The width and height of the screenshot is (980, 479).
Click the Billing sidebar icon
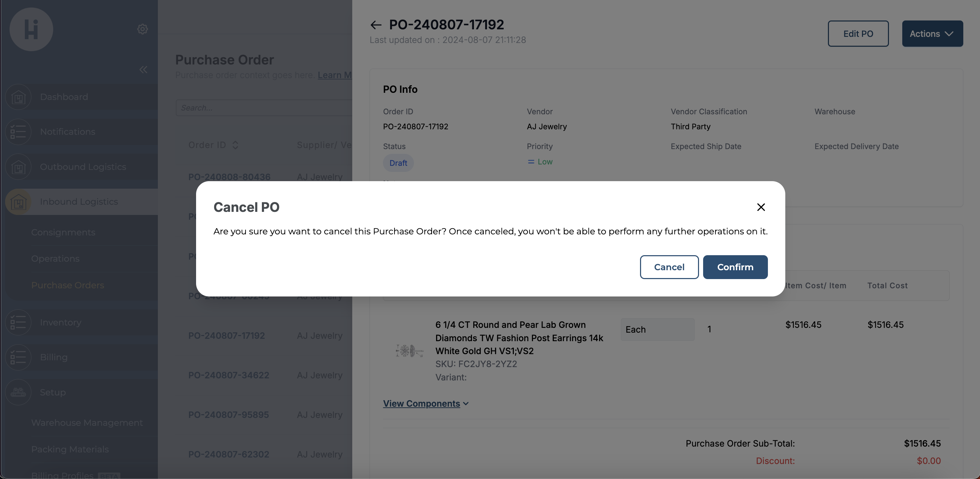pyautogui.click(x=18, y=357)
